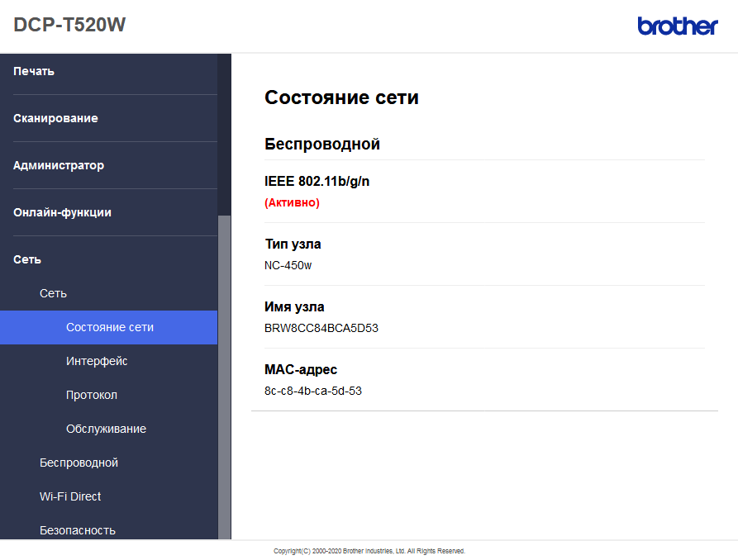Select the Сеть submenu item

53,294
